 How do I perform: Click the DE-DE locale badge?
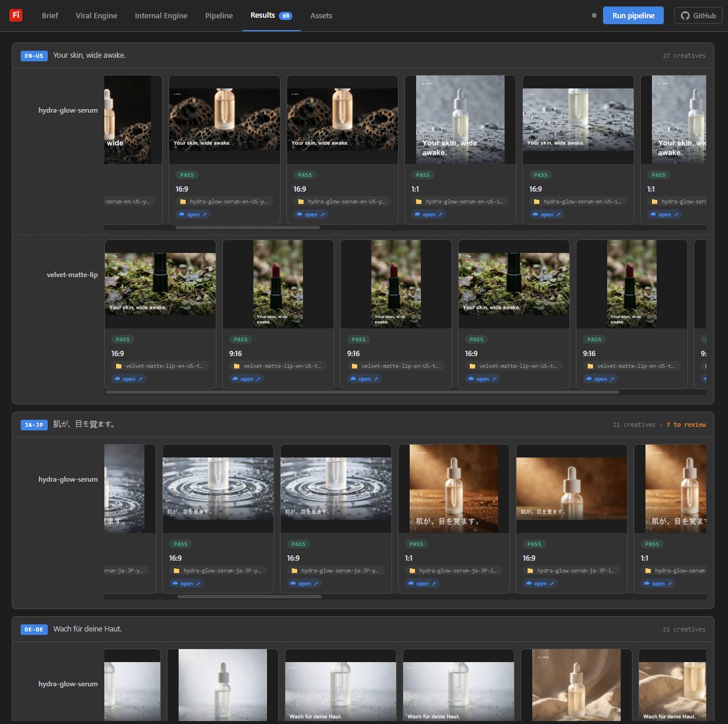point(34,630)
